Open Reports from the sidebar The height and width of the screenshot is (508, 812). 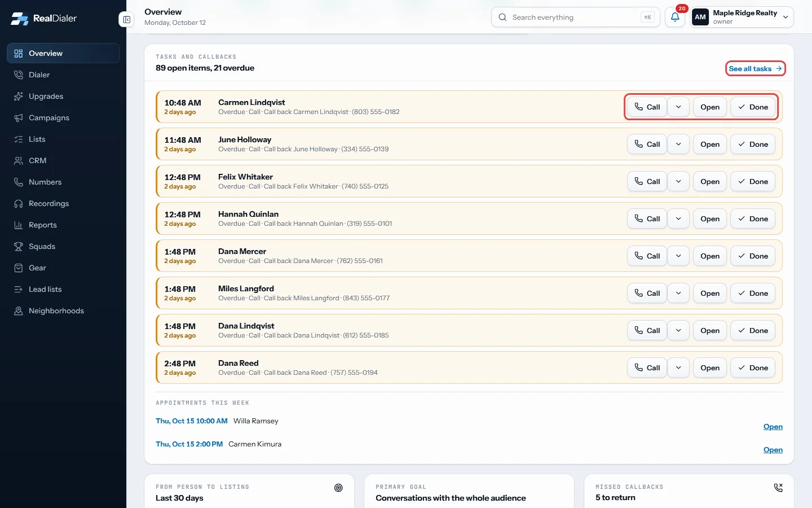point(63,225)
